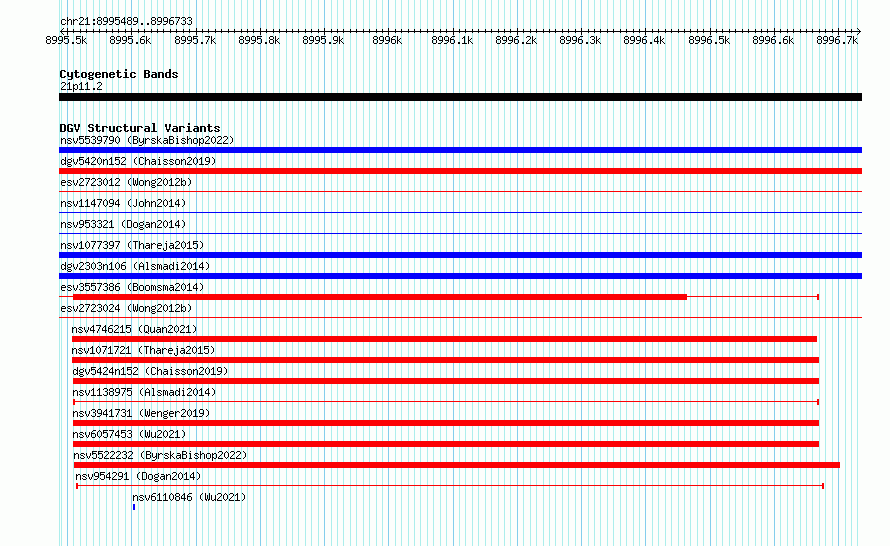Select the red bar of dgv5420n152
890x546 pixels.
click(460, 171)
